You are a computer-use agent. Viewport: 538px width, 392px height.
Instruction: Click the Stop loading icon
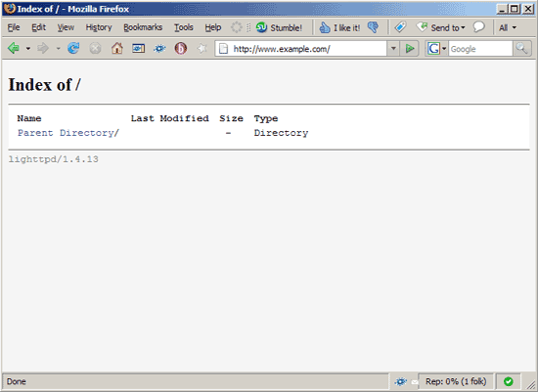click(x=95, y=48)
